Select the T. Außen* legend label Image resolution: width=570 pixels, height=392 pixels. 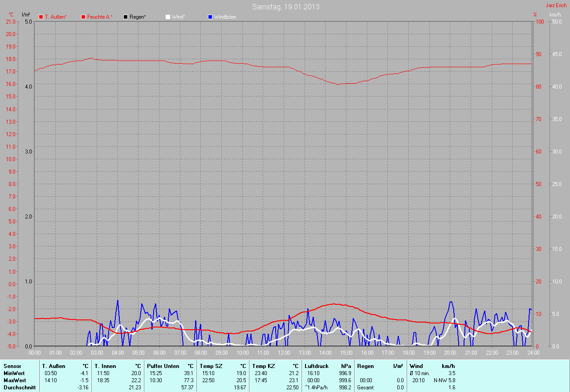point(56,17)
